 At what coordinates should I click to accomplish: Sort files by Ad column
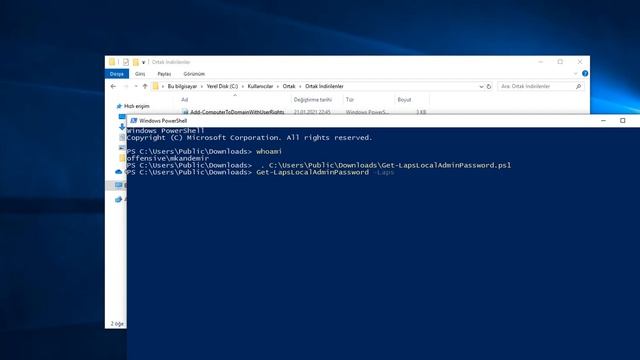pyautogui.click(x=185, y=100)
